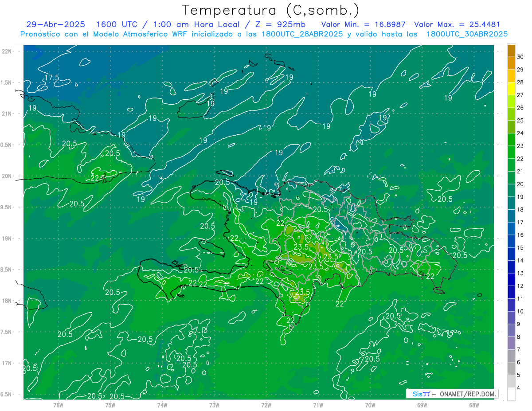Click the "Valor Min. = 16.8987" readout
Screen dimensions: 532x411
[x=364, y=24]
